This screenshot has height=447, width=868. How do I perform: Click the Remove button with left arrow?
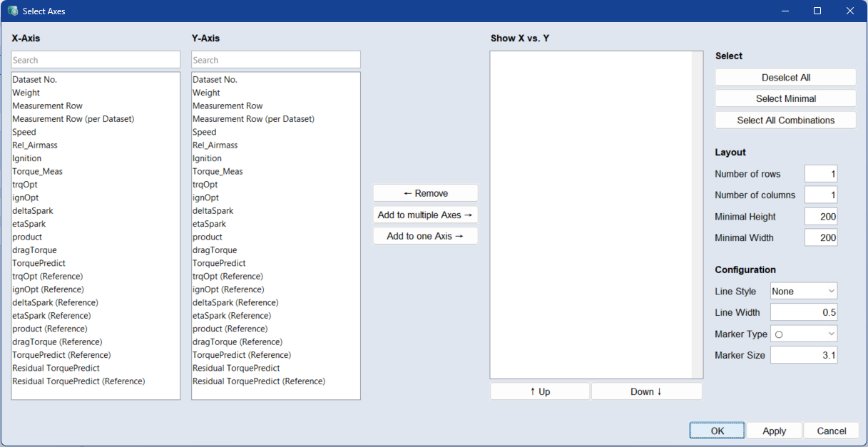click(425, 193)
